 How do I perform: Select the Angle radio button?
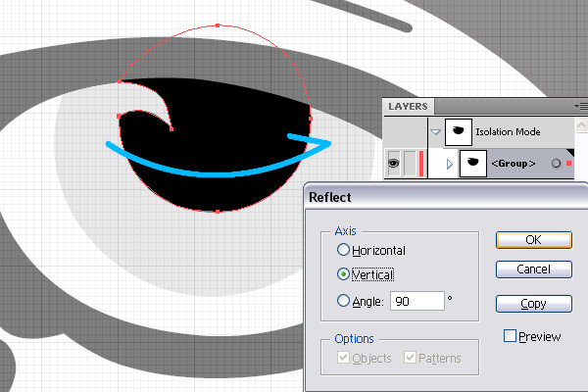pos(343,301)
